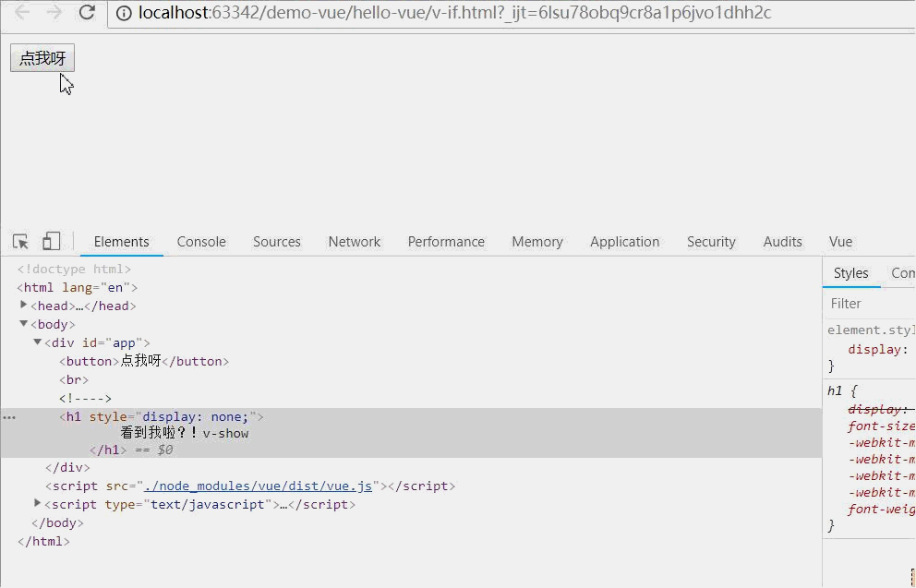Open the vue.js script source link

[258, 486]
